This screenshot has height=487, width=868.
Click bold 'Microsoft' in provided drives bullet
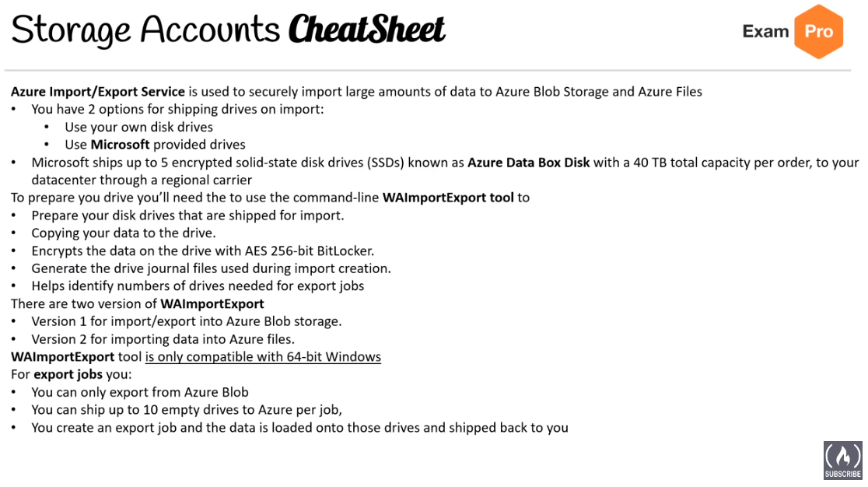click(120, 145)
